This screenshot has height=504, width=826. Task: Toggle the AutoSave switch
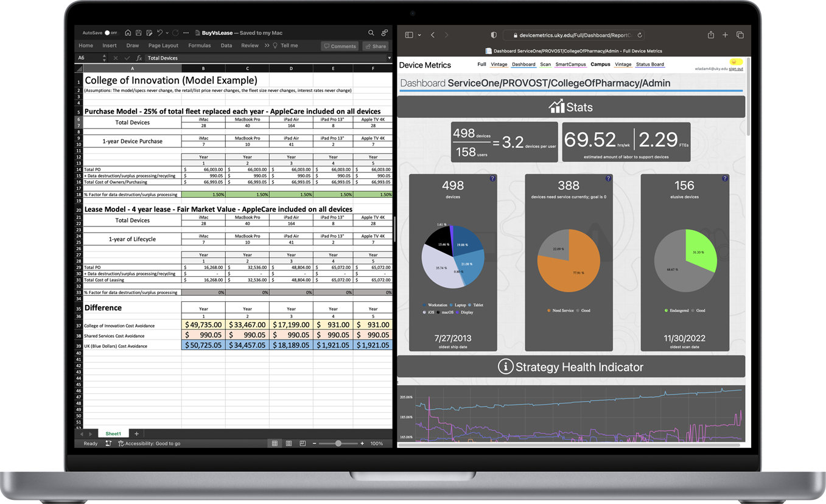[x=110, y=33]
